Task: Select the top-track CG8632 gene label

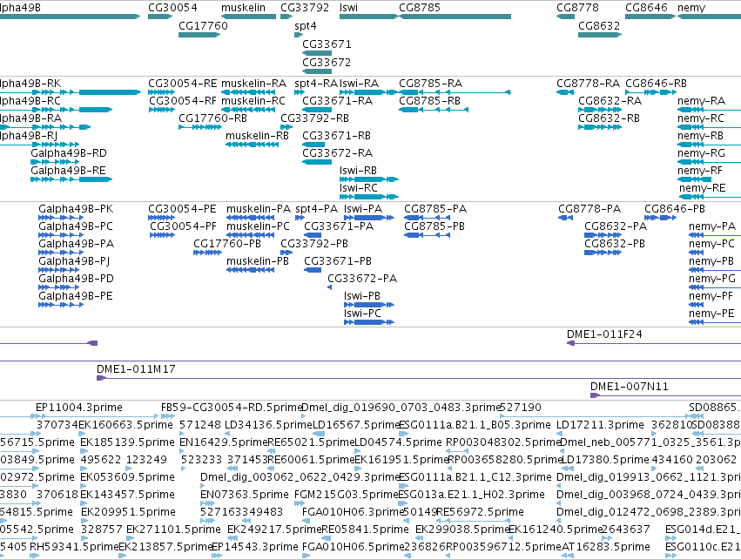Action: pyautogui.click(x=599, y=25)
